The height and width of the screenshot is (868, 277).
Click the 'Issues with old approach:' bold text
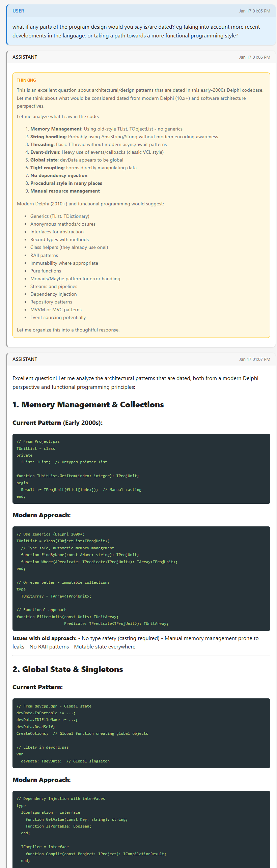45,638
